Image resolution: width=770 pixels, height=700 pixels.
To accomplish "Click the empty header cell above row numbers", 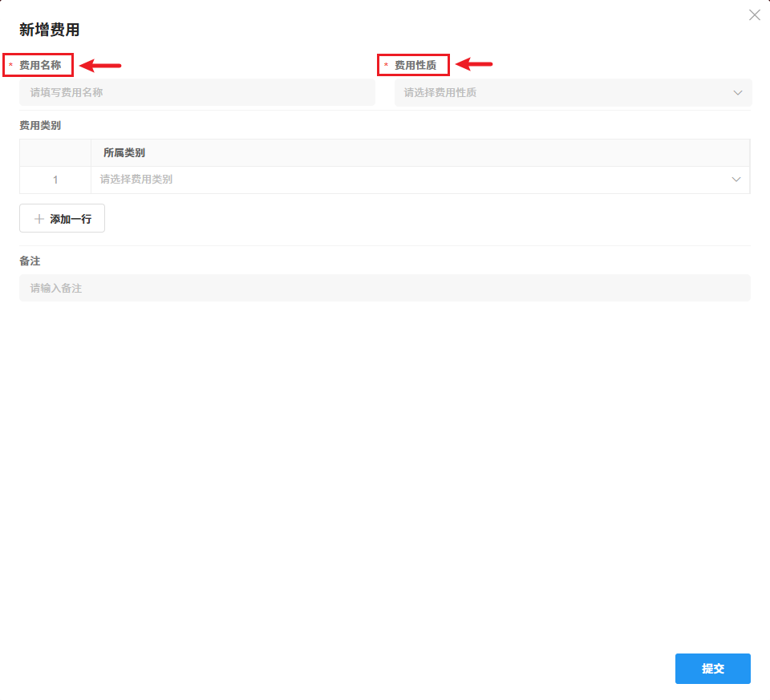I will 55,152.
